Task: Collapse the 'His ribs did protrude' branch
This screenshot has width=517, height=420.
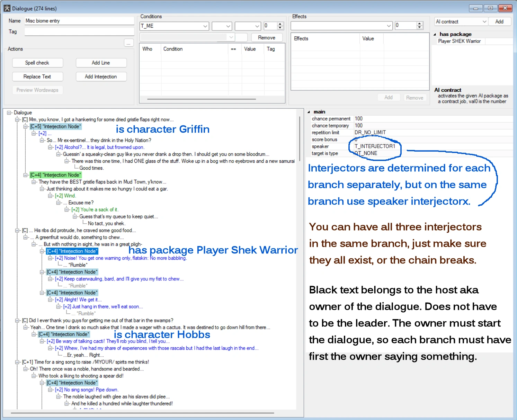Action: point(17,230)
